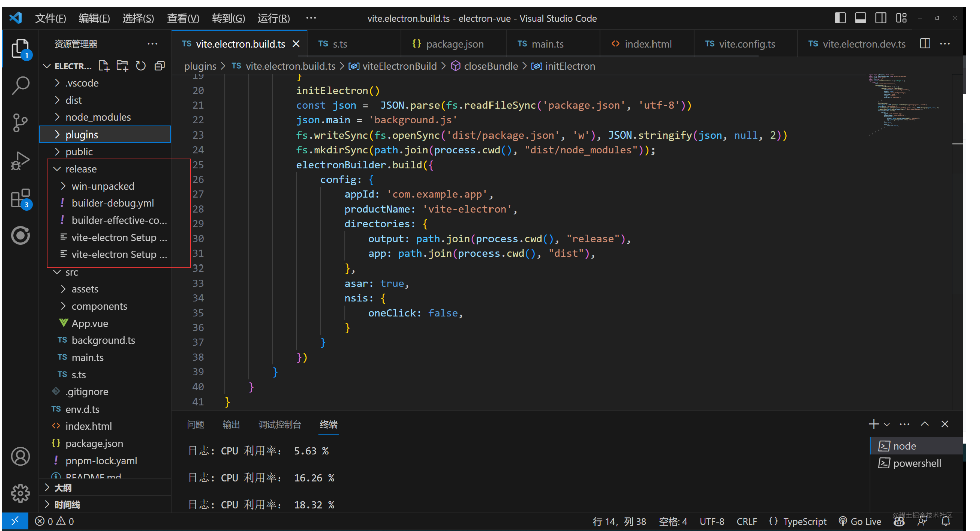Viewport: 980px width, 531px height.
Task: Switch to the 调试控制台 debug console tab
Action: pos(280,425)
